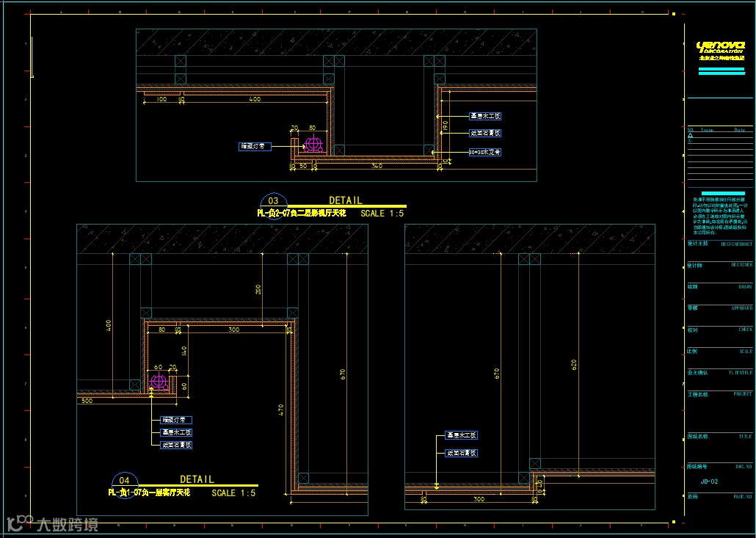Select the 比例 SCALE title block field
Viewport: 756px width, 538px height.
[x=719, y=352]
